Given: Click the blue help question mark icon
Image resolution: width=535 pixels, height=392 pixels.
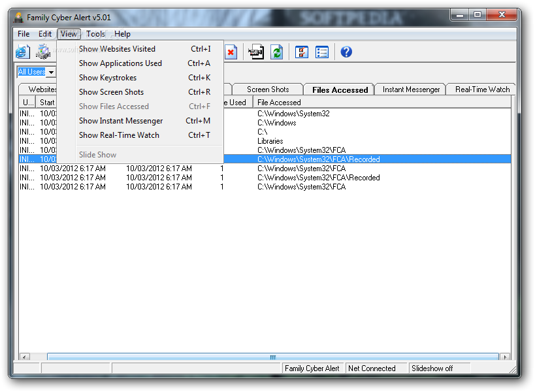Looking at the screenshot, I should click(x=346, y=52).
